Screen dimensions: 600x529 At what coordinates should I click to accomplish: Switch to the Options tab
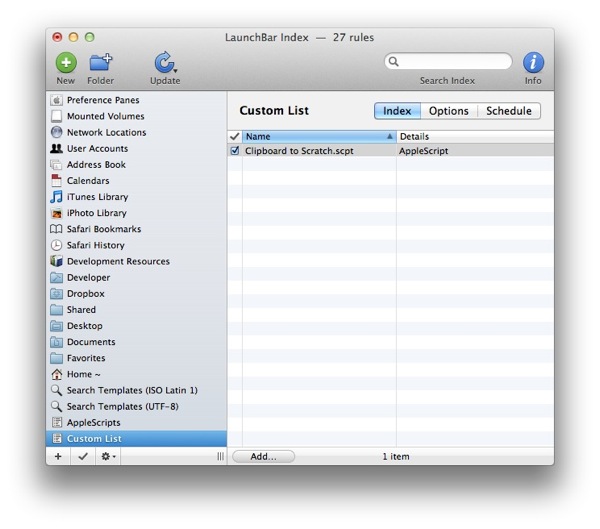pyautogui.click(x=449, y=111)
